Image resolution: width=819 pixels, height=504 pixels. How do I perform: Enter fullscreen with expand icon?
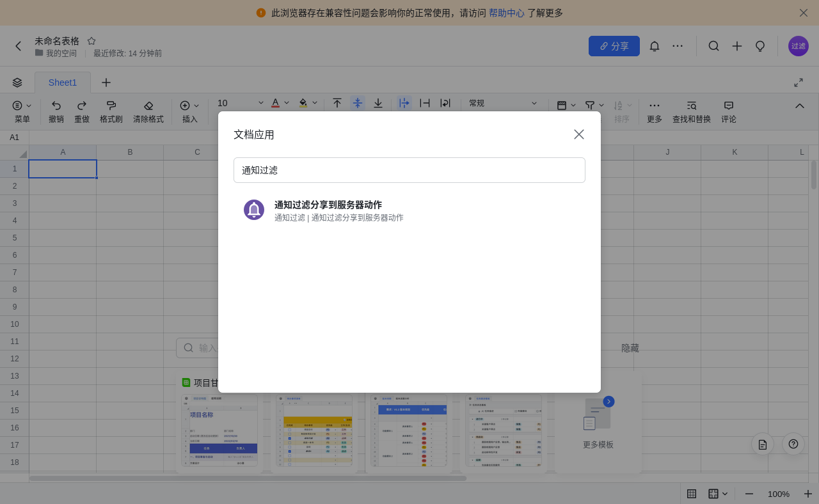[799, 83]
